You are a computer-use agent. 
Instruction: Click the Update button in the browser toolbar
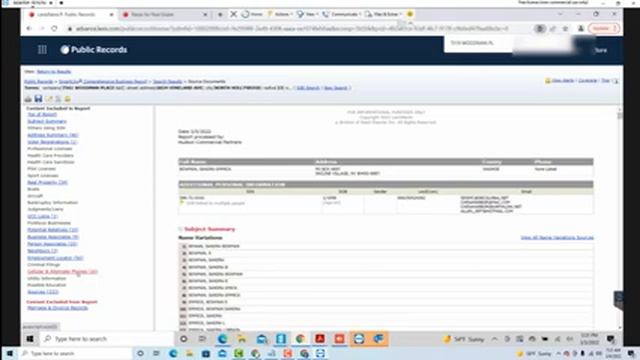coord(604,29)
